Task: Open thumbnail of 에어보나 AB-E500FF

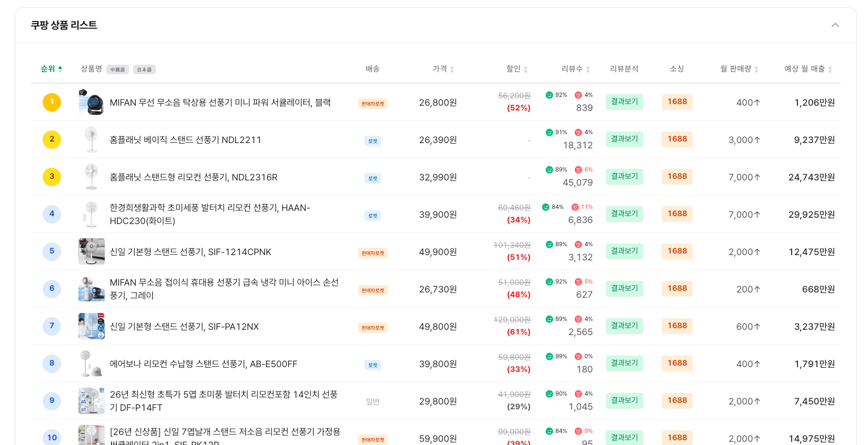Action: point(92,363)
